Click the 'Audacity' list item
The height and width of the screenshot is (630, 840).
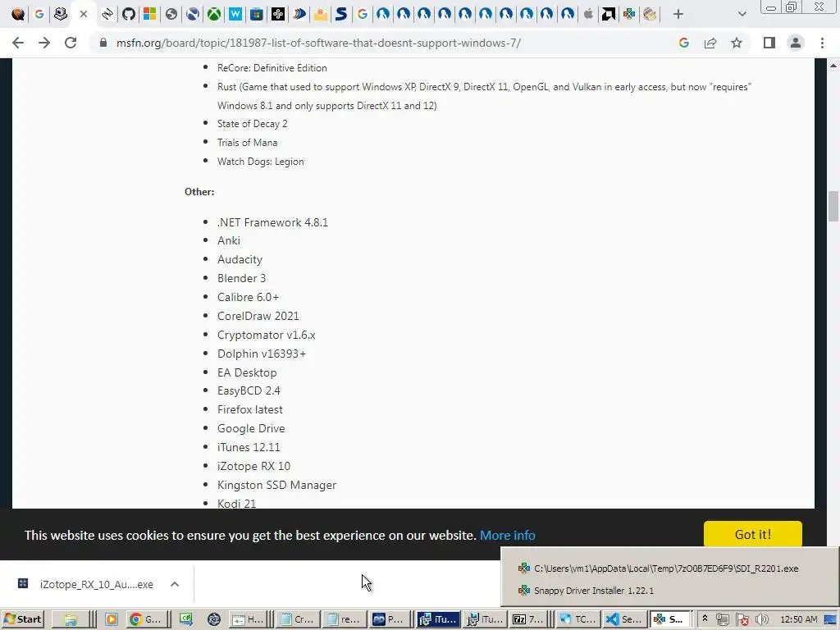240,259
